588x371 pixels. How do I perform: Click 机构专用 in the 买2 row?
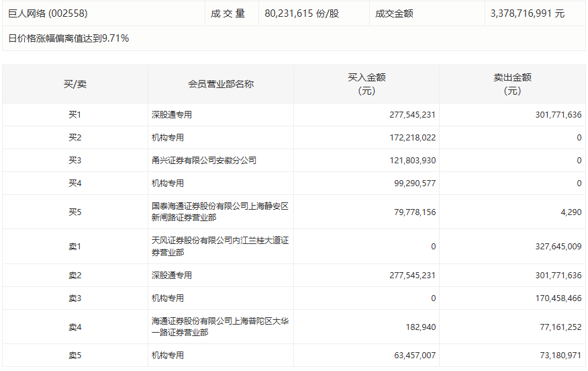click(x=168, y=137)
